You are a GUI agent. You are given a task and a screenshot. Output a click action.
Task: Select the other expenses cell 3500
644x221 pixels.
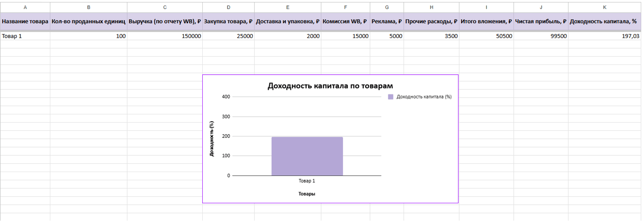tap(431, 36)
